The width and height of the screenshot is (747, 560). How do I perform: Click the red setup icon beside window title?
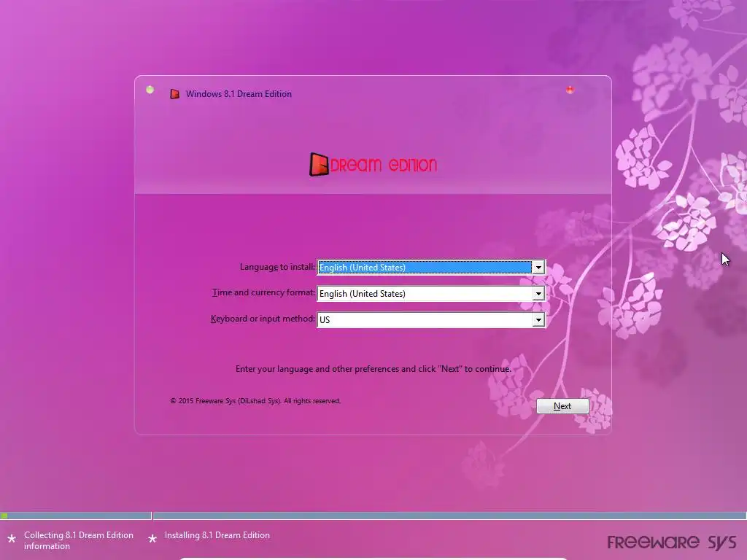click(175, 94)
